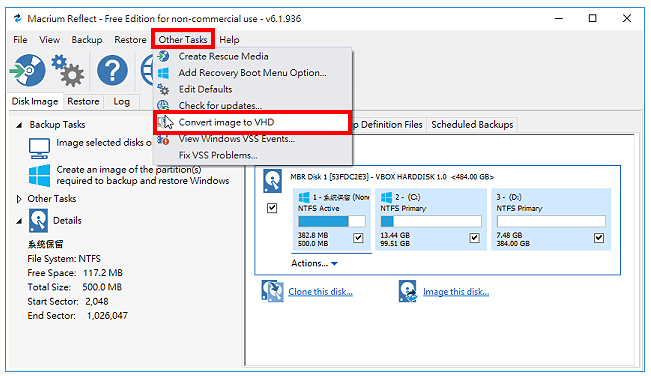Viewport: 651px width, 376px height.
Task: Choose View Windows VSS Events...
Action: (252, 139)
